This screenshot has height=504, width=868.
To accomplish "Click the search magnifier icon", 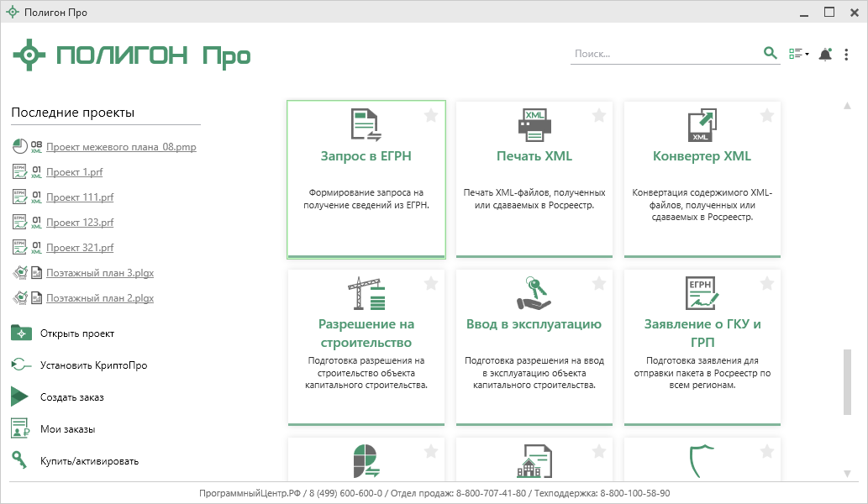I will (x=770, y=53).
